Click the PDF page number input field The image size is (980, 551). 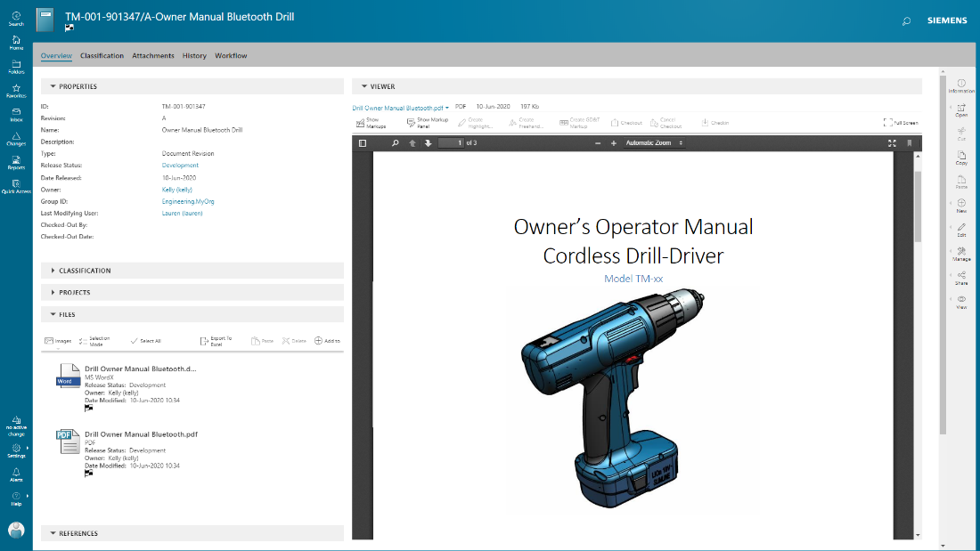click(x=451, y=142)
